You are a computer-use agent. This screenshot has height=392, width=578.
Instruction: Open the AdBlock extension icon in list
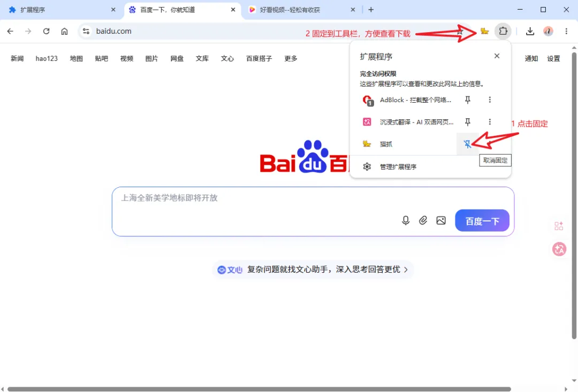[x=368, y=100]
